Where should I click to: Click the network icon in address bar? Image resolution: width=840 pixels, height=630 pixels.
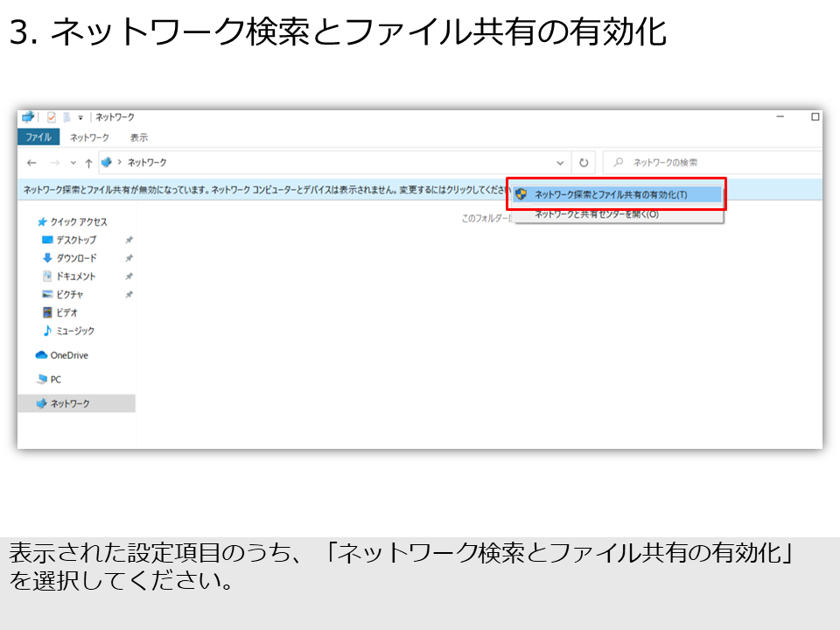coord(107,162)
